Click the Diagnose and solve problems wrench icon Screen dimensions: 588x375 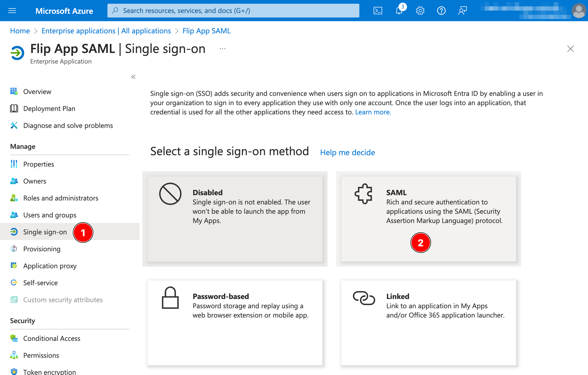[14, 125]
